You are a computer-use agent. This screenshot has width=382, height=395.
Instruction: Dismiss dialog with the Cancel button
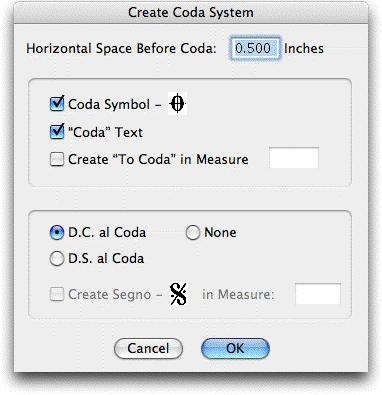pos(148,349)
